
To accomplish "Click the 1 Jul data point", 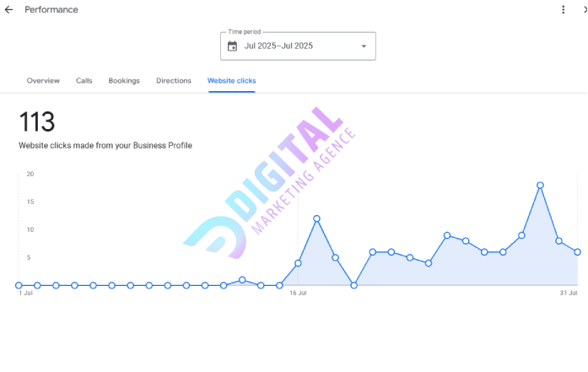I will 19,285.
